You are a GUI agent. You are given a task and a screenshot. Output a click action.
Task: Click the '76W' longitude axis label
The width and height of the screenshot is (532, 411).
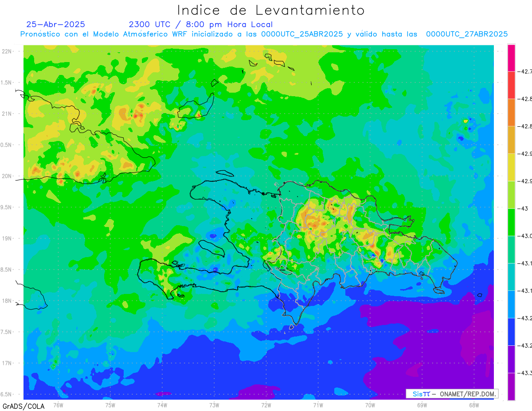[58, 405]
